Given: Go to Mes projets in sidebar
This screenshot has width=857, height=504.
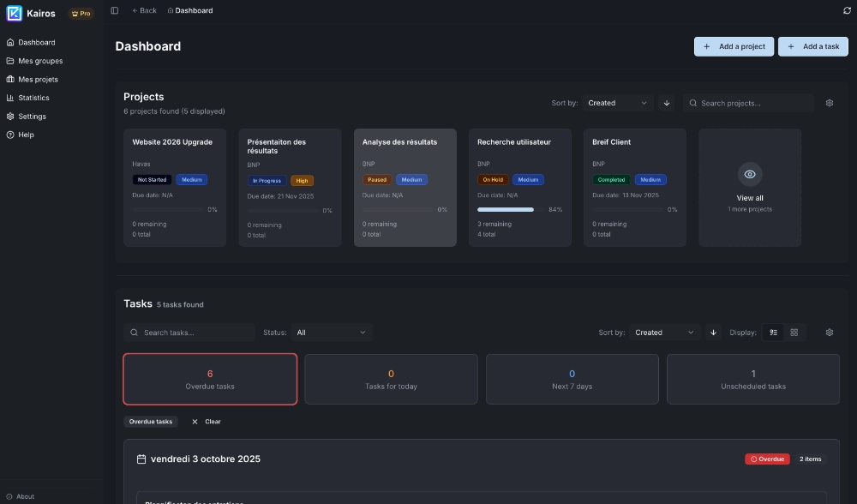Looking at the screenshot, I should tap(38, 79).
